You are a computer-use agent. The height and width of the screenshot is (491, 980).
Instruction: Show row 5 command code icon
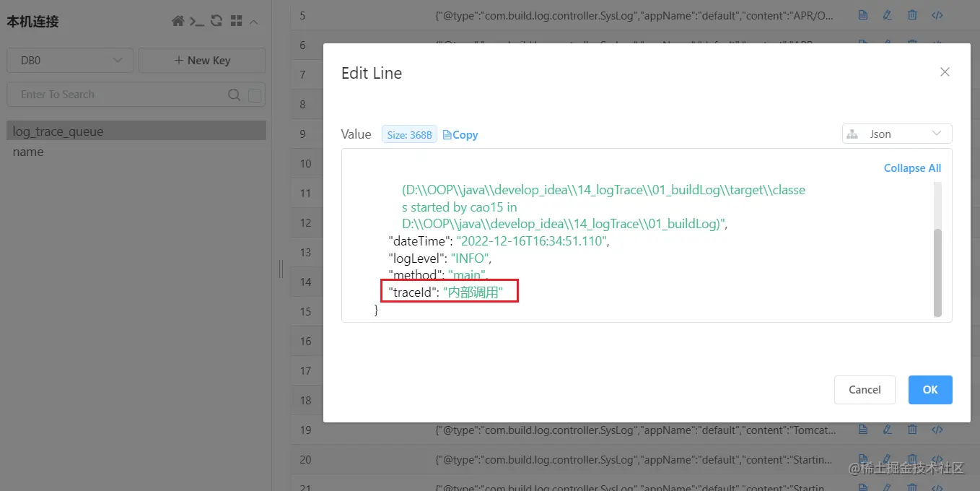pyautogui.click(x=937, y=15)
